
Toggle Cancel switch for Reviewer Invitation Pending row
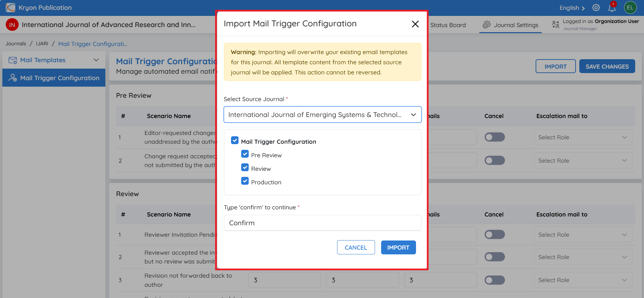[x=495, y=234]
